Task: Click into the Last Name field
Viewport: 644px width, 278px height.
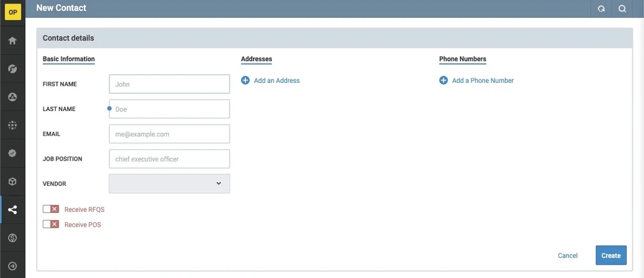Action: [x=169, y=109]
